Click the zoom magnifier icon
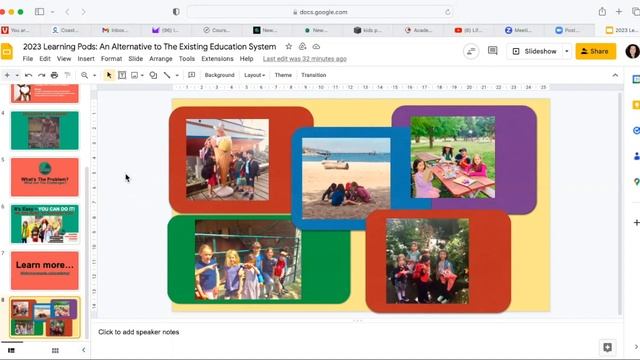The width and height of the screenshot is (640, 360). coord(84,75)
